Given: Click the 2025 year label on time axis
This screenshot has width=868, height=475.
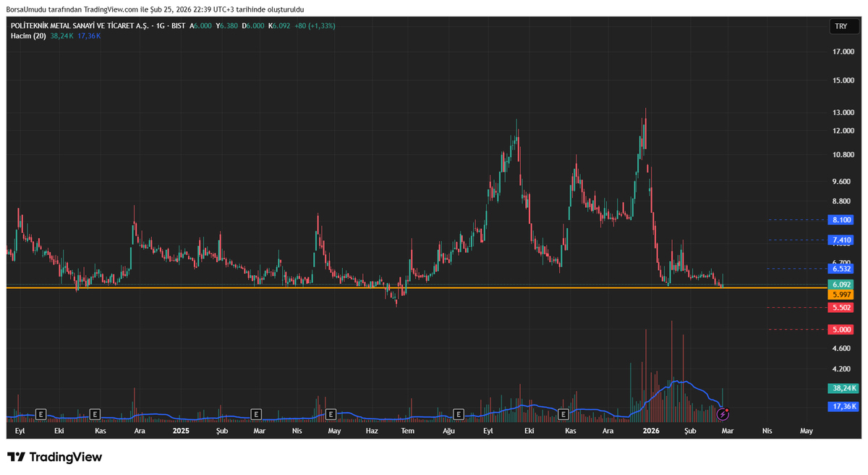Looking at the screenshot, I should pos(181,431).
